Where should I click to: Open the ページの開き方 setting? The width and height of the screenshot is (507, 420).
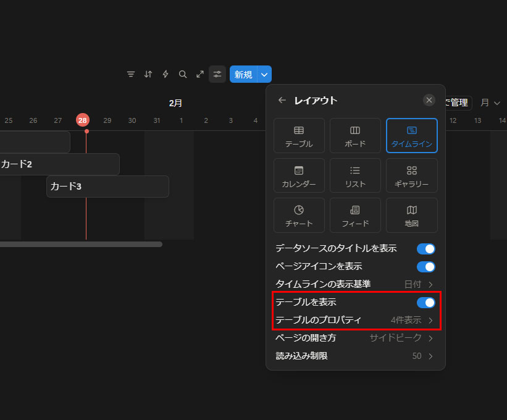[x=355, y=338]
